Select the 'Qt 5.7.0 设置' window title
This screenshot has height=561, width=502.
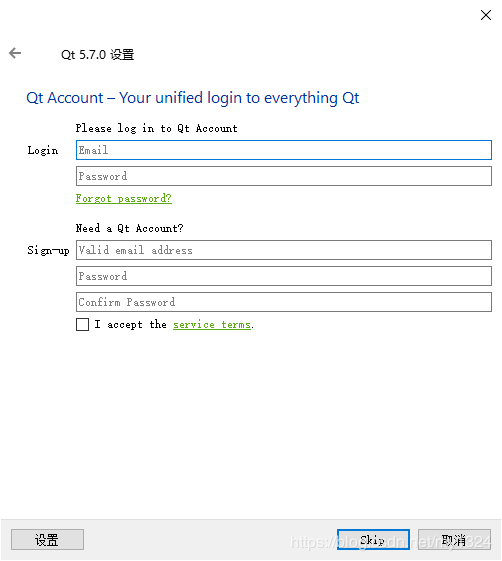click(x=97, y=55)
